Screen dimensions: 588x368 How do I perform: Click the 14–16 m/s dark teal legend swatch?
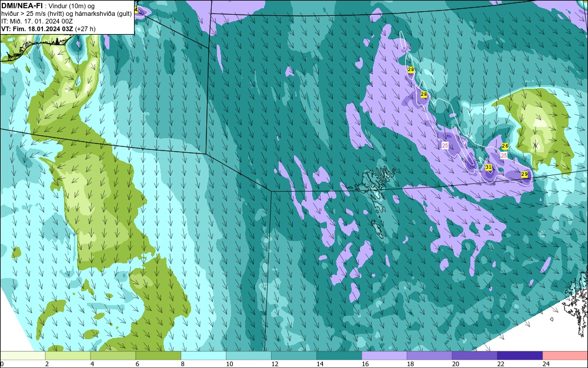[339, 356]
